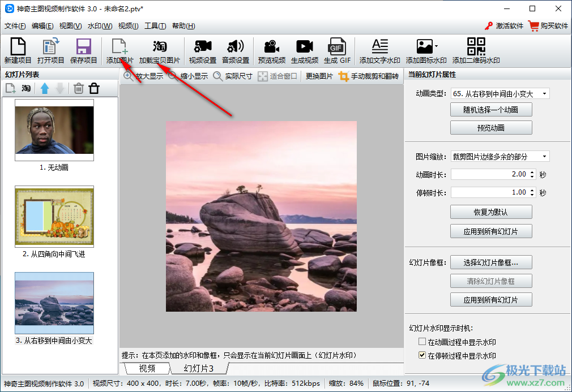Viewport: 572px width, 392px height.
Task: Switch to the 视频 tab
Action: point(147,368)
